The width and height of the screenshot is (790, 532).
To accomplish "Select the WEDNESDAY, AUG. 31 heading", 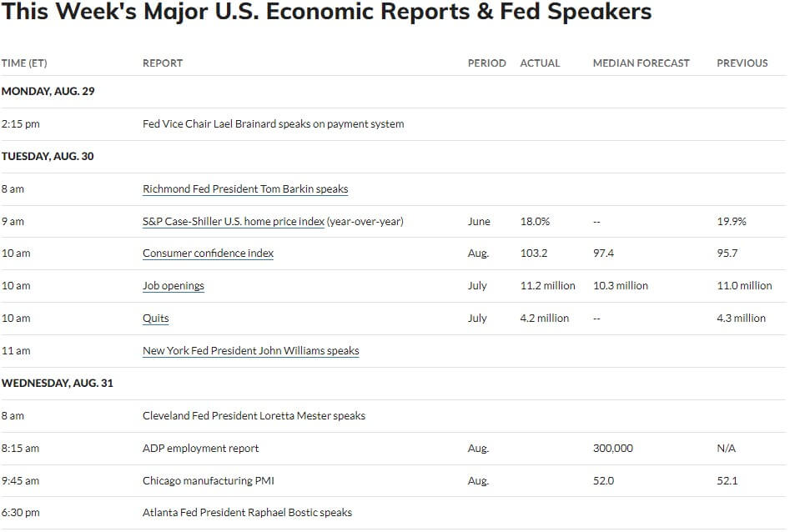I will pyautogui.click(x=57, y=383).
